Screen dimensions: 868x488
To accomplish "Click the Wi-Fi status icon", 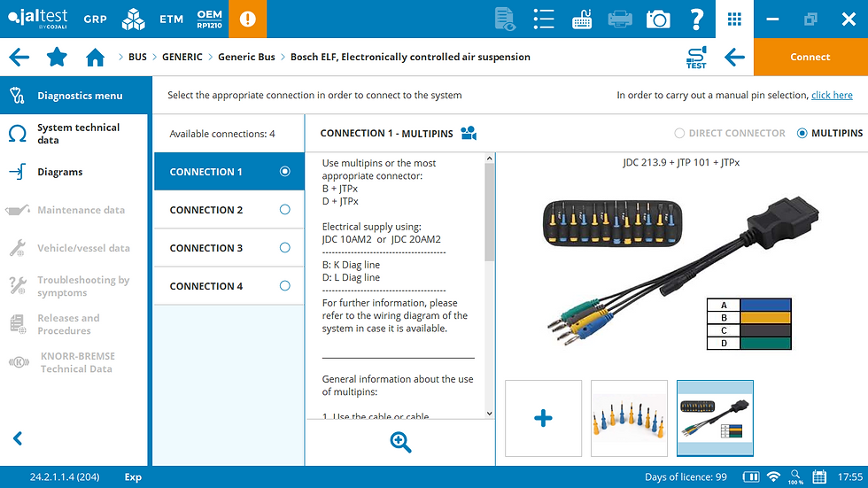I will click(774, 477).
